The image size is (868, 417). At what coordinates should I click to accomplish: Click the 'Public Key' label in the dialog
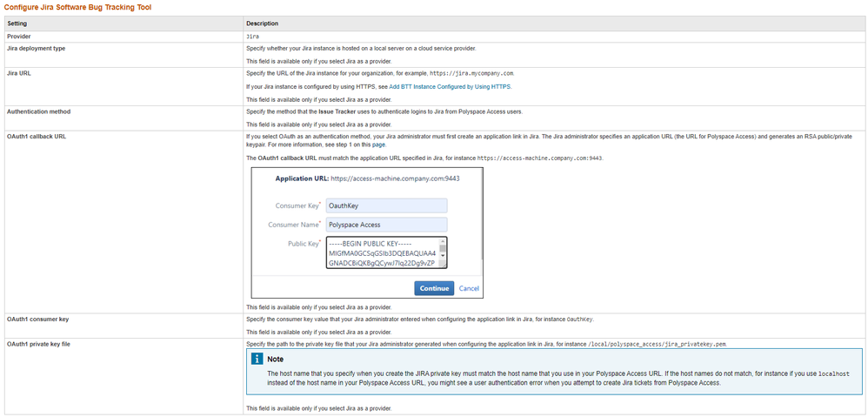(304, 244)
